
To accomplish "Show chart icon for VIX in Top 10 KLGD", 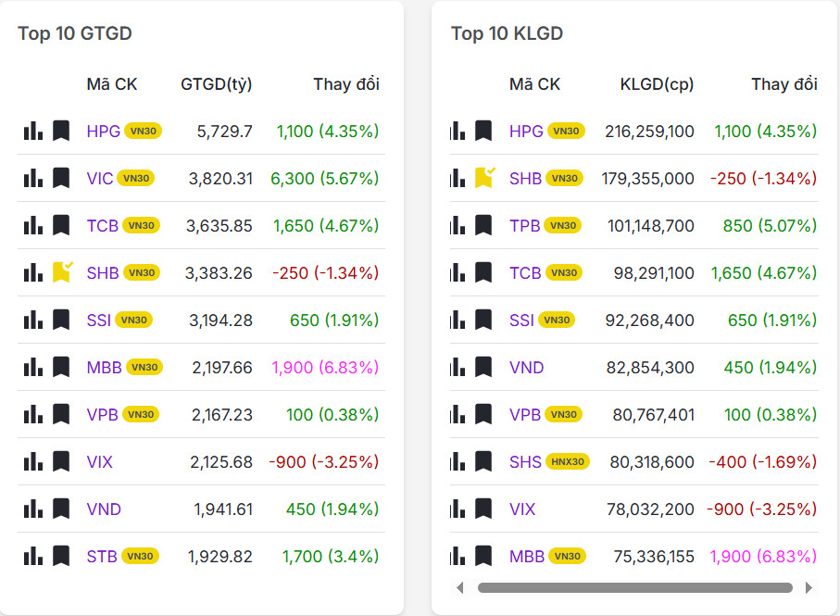I will 458,509.
